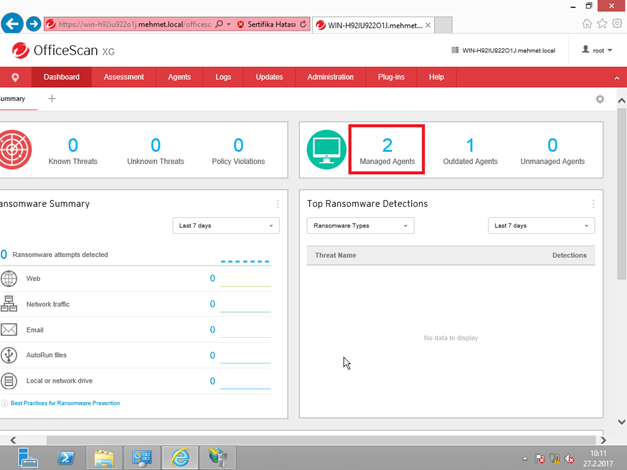Click the Unknown Threats count
This screenshot has width=627, height=470.
(x=156, y=145)
